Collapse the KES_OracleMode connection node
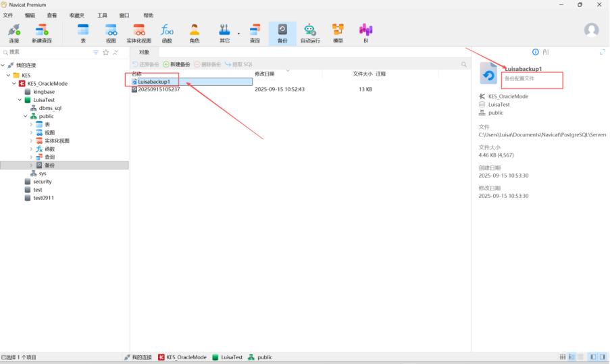610x364 pixels. (x=14, y=84)
